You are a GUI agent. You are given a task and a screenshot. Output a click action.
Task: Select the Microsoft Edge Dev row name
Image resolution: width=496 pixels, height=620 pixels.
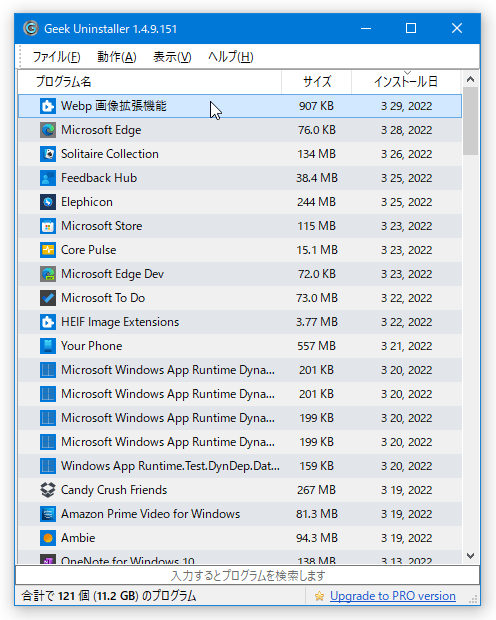pos(112,274)
